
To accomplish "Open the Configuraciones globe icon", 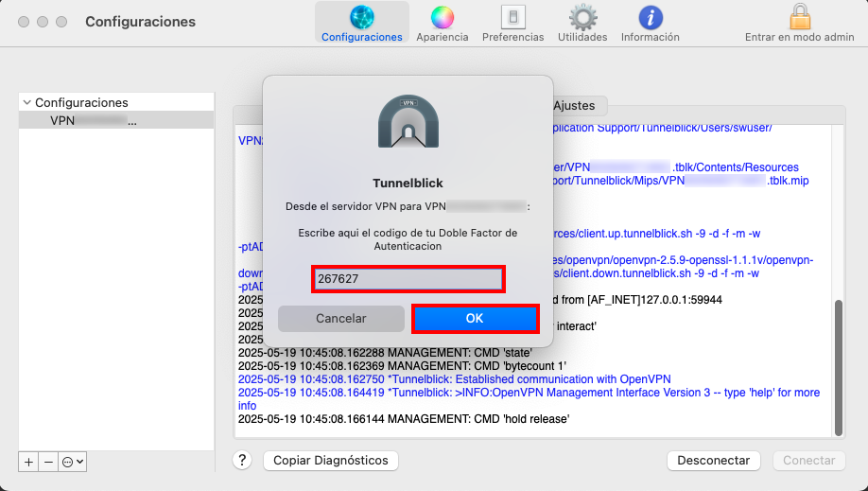I will [x=361, y=17].
